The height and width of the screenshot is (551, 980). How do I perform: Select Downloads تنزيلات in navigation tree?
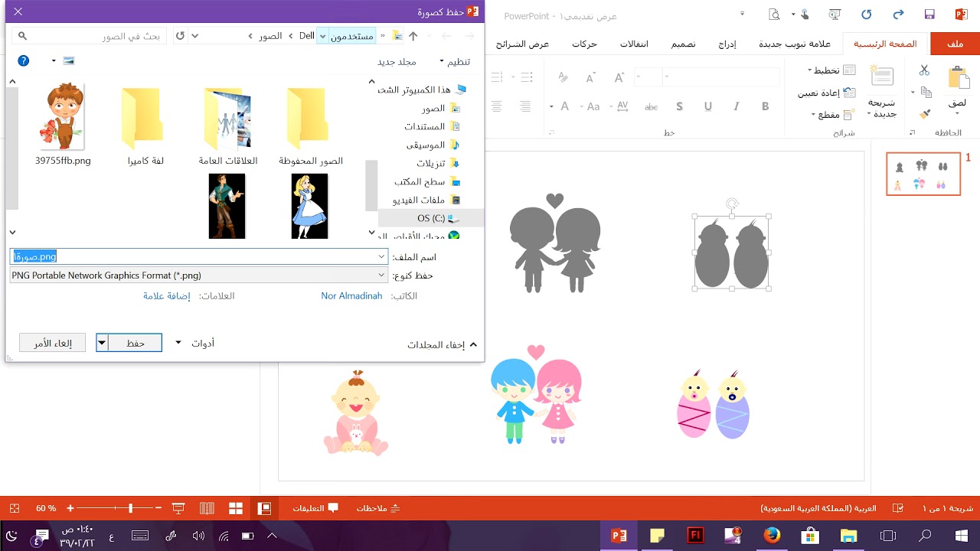(x=437, y=163)
